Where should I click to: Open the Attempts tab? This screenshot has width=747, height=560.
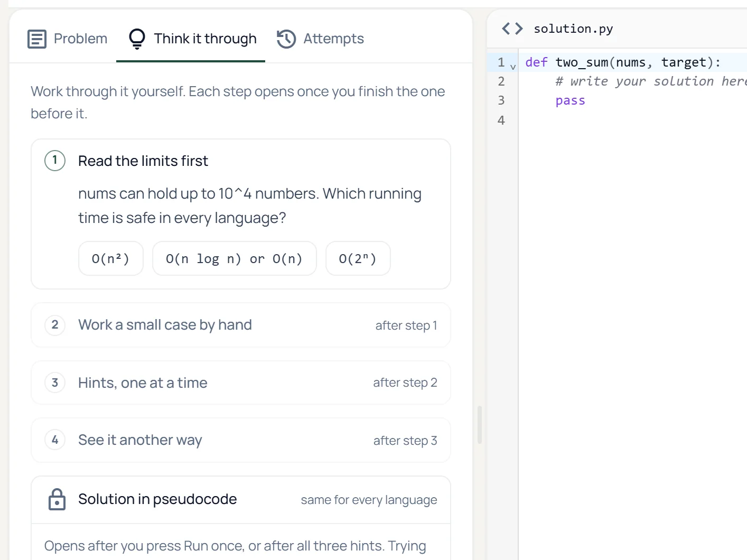320,39
